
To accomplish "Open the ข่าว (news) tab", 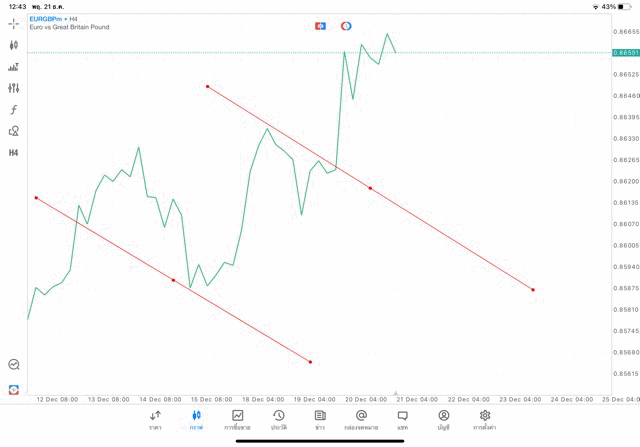I will click(x=320, y=419).
